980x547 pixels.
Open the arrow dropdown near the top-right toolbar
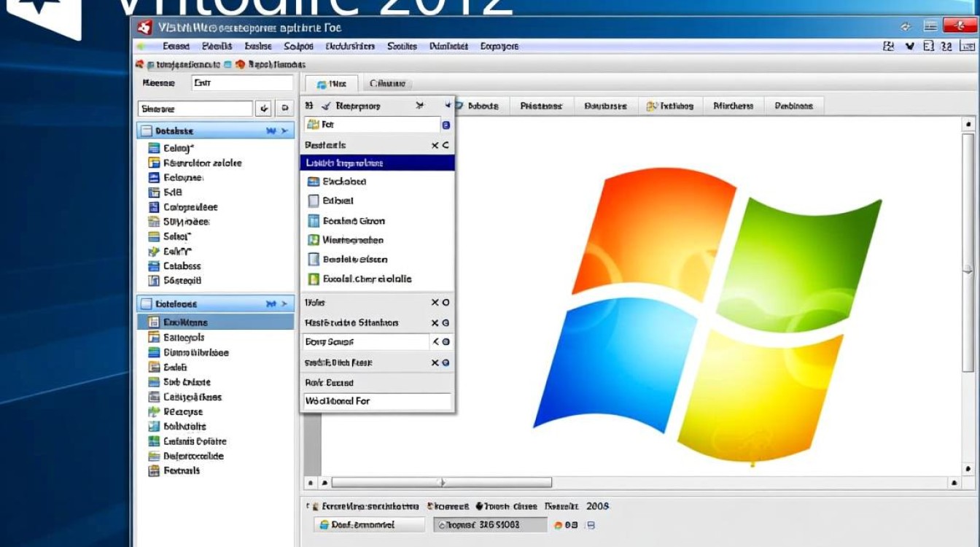point(907,46)
